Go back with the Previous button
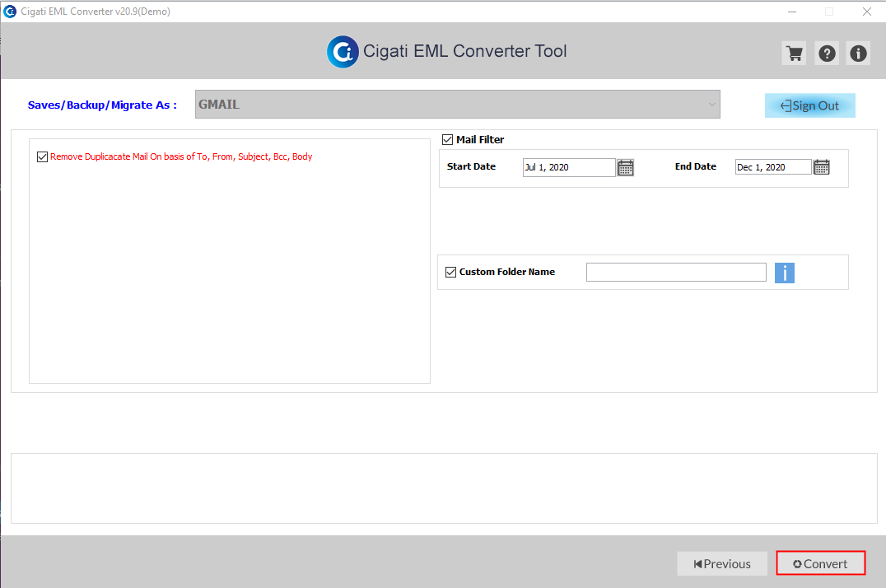Screen dimensions: 886x588 722,563
